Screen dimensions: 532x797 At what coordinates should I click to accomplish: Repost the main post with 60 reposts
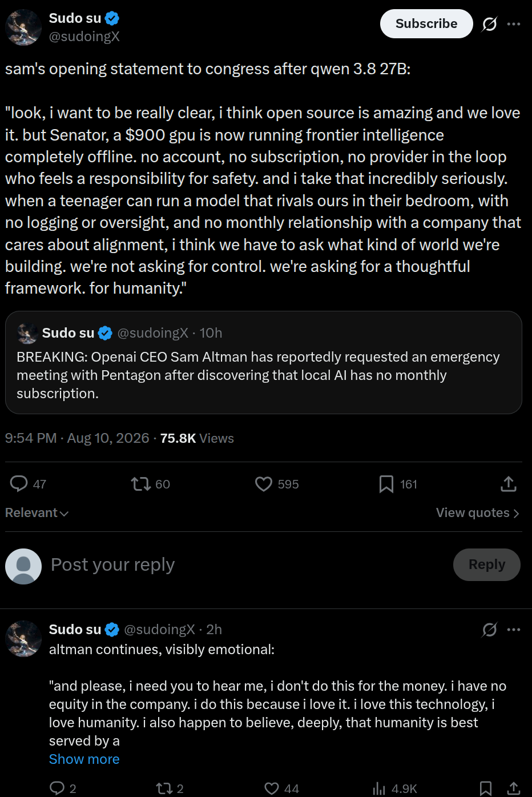(x=140, y=484)
